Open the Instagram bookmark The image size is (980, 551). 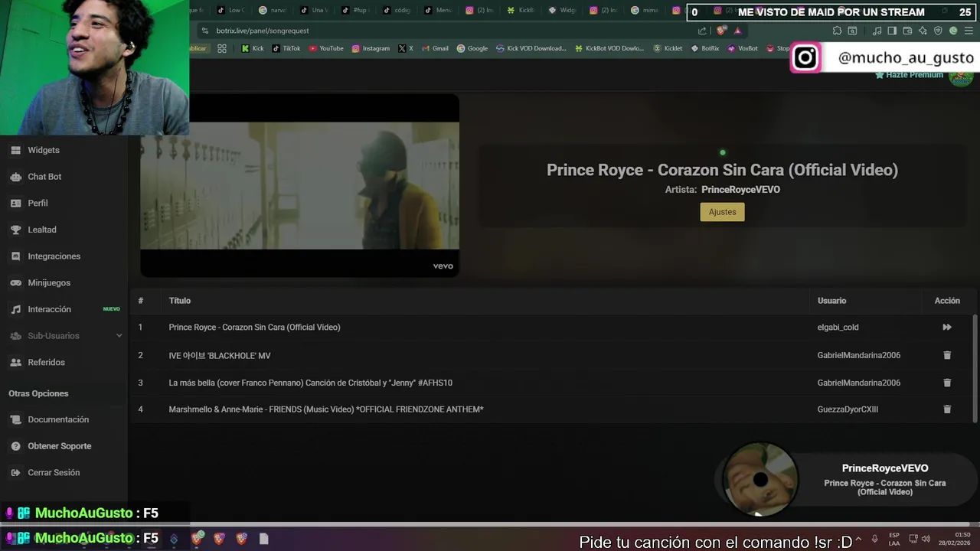coord(371,48)
